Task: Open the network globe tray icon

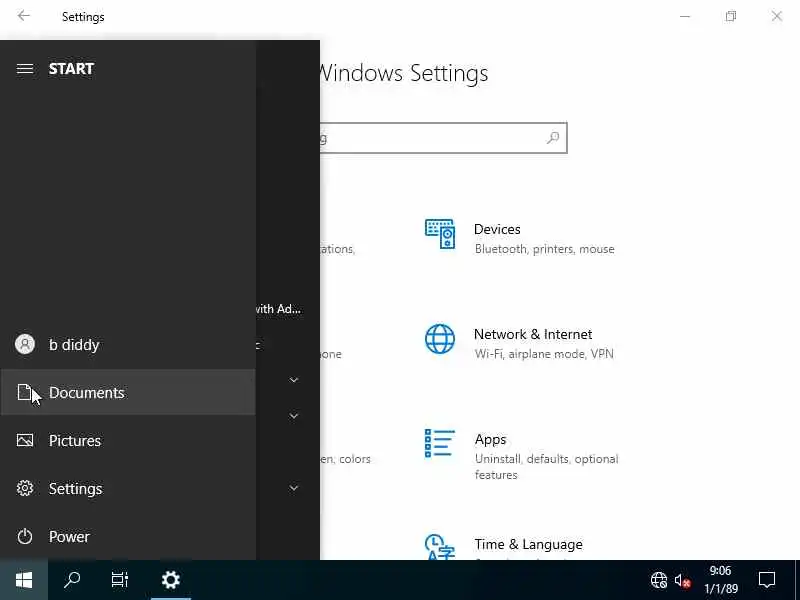Action: click(x=659, y=580)
